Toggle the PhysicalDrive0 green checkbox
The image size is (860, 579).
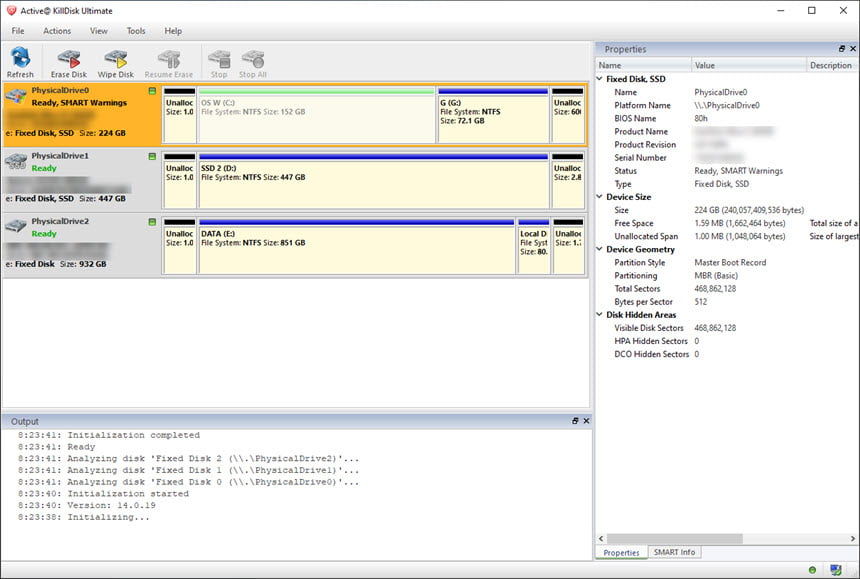pyautogui.click(x=152, y=91)
